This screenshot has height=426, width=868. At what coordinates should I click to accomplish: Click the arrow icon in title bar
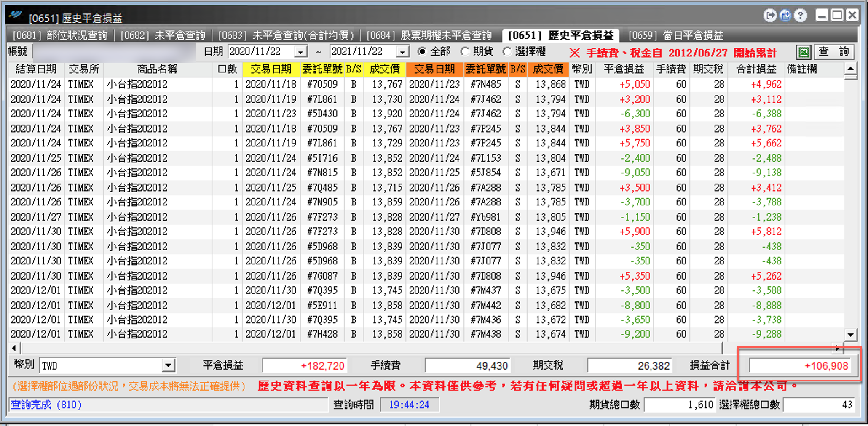(x=770, y=16)
